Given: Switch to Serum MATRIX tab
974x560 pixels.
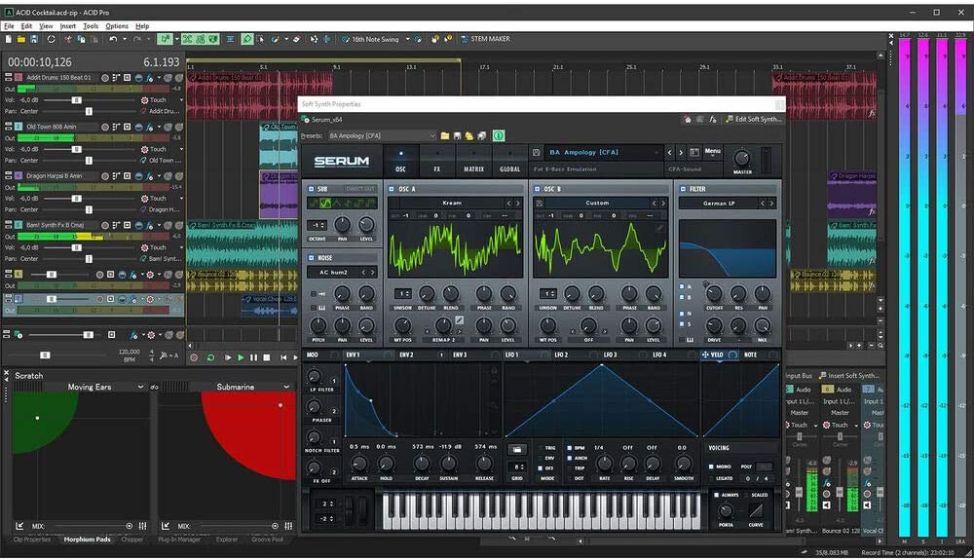Looking at the screenshot, I should coord(473,161).
